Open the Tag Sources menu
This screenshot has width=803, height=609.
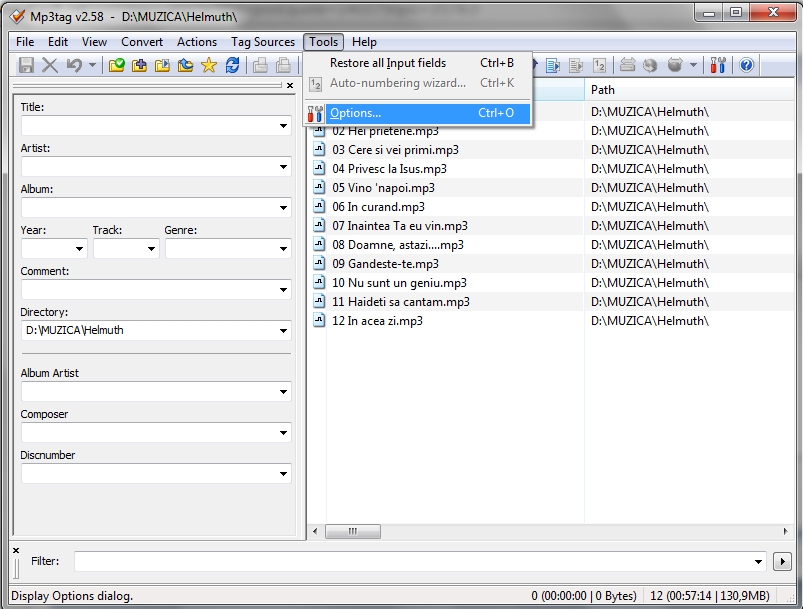263,41
